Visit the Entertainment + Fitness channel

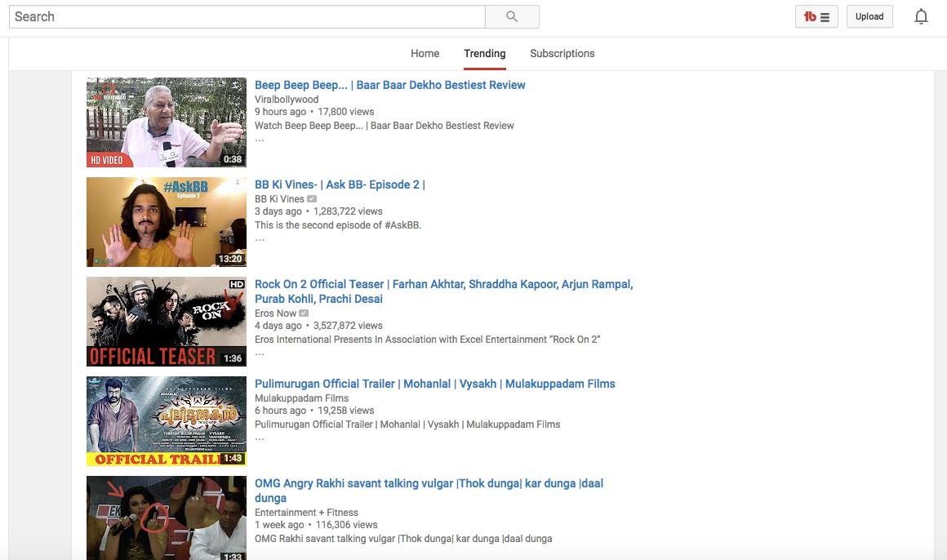(306, 513)
